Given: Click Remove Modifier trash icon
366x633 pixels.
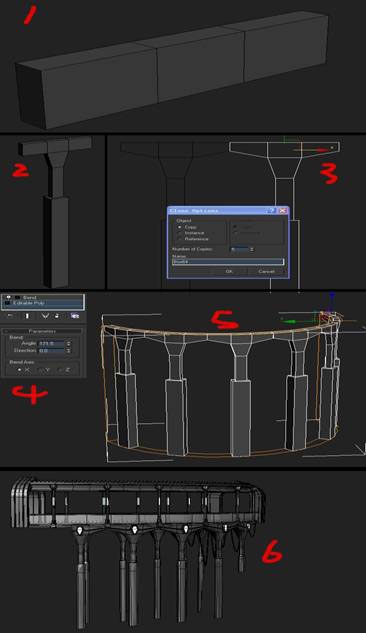Looking at the screenshot, I should (x=57, y=316).
